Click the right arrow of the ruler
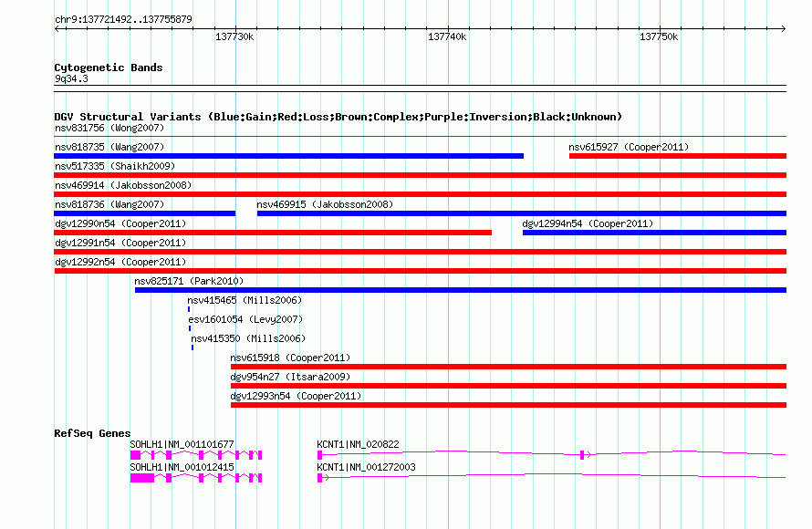Viewport: 812px width, 529px height. click(783, 28)
